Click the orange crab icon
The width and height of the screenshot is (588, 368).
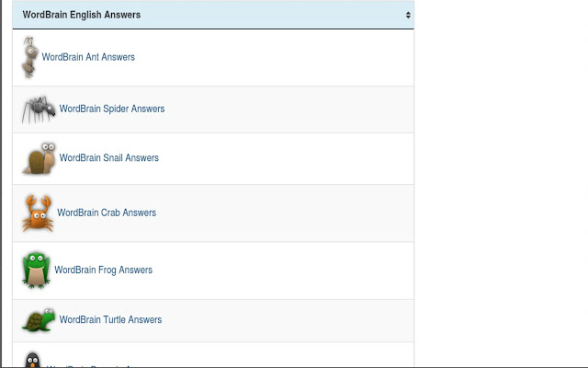tap(38, 213)
